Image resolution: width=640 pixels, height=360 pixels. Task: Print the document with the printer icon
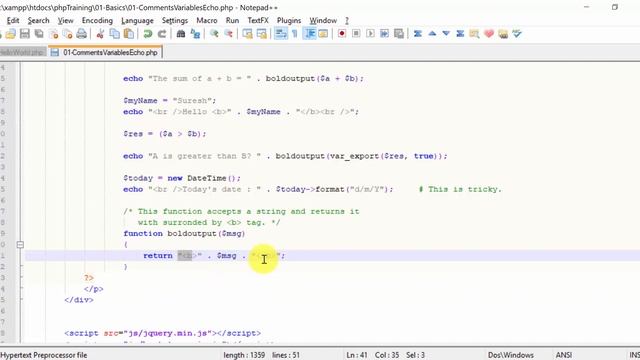click(x=82, y=34)
